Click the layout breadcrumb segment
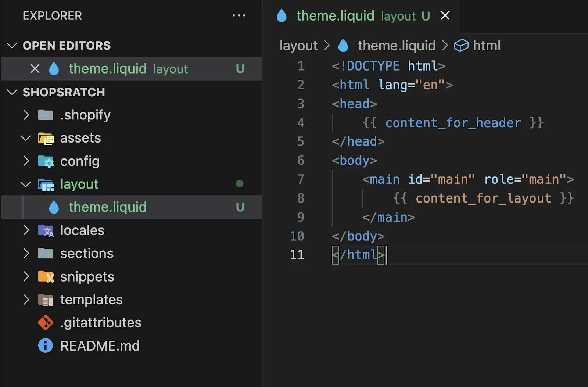The image size is (588, 387). (298, 46)
